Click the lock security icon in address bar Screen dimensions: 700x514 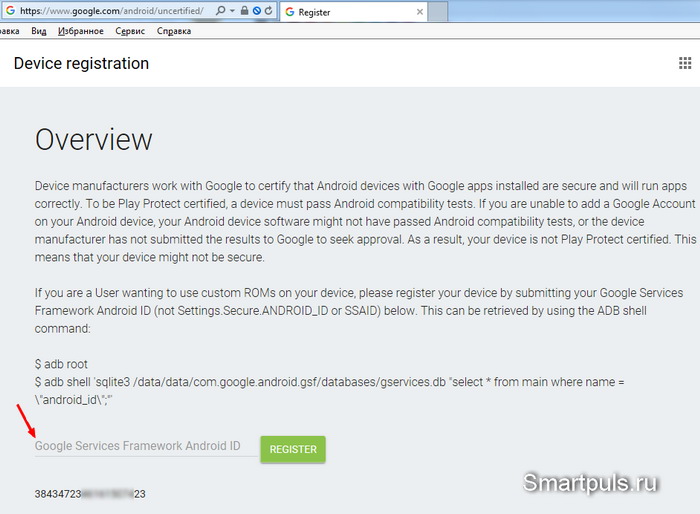pos(244,10)
